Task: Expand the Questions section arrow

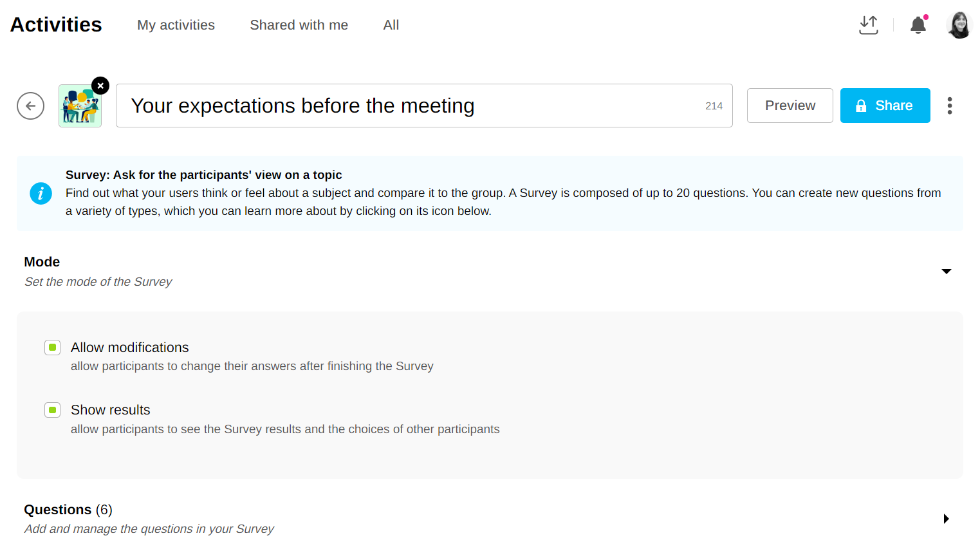Action: click(x=946, y=519)
